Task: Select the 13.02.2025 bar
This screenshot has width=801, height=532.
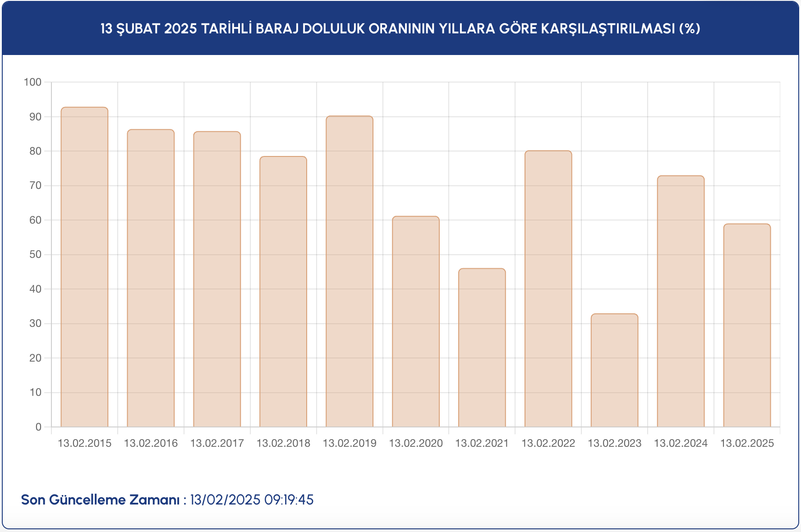Action: (747, 325)
